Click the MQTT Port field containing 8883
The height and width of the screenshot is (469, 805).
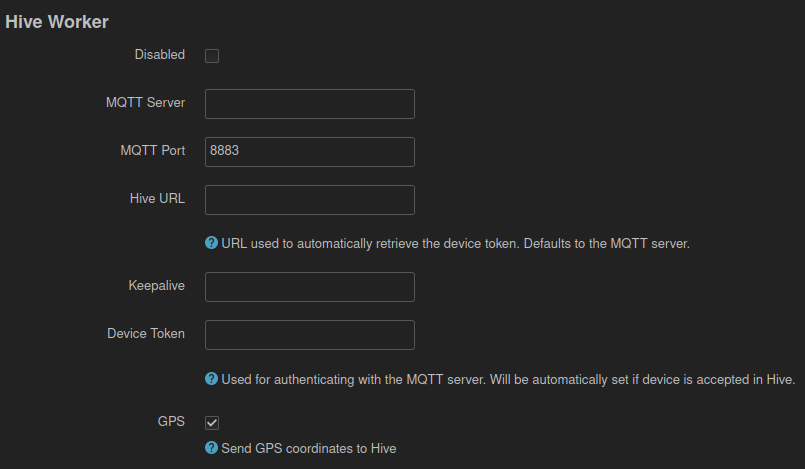pos(310,152)
